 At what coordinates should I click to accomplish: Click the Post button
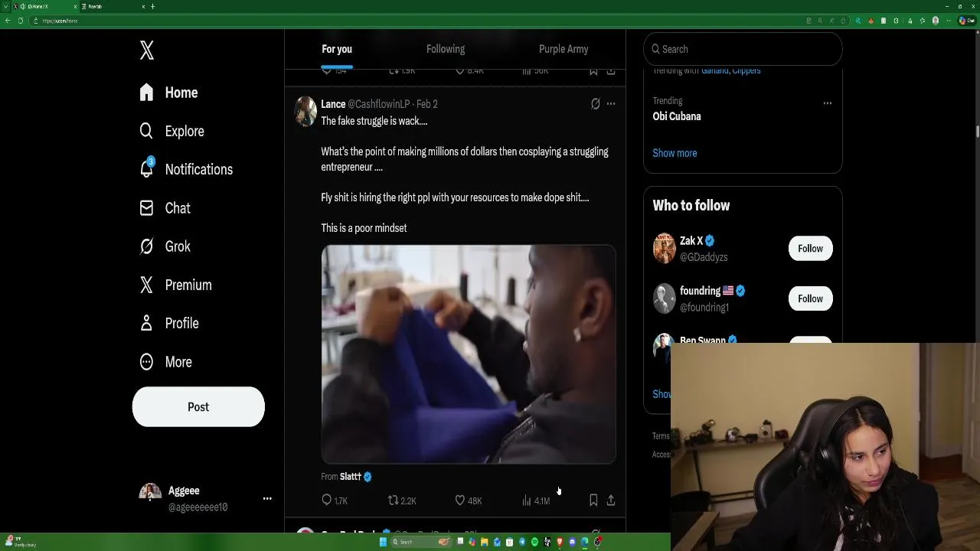pyautogui.click(x=198, y=407)
